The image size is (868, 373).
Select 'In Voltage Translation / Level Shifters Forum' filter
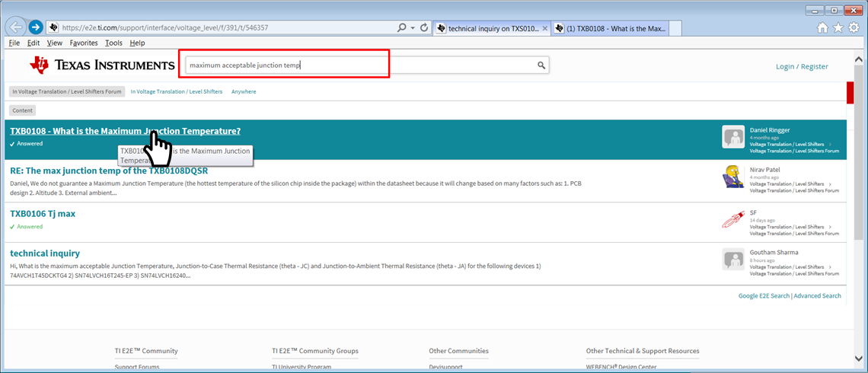68,92
